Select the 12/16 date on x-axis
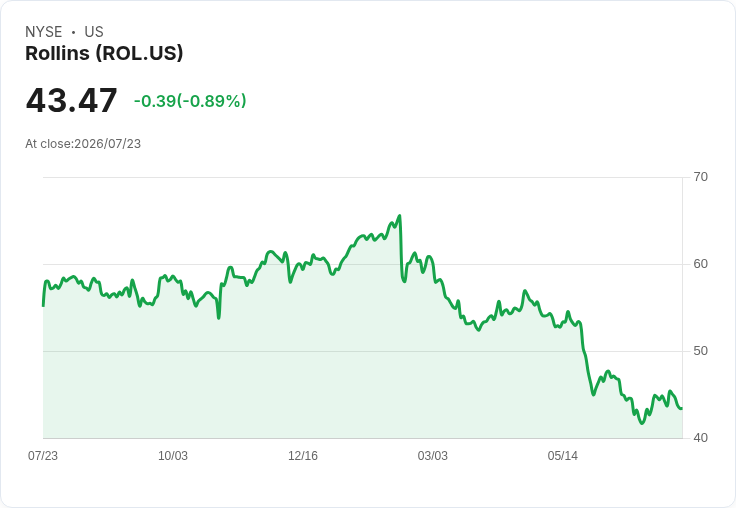The width and height of the screenshot is (736, 508). [x=303, y=456]
